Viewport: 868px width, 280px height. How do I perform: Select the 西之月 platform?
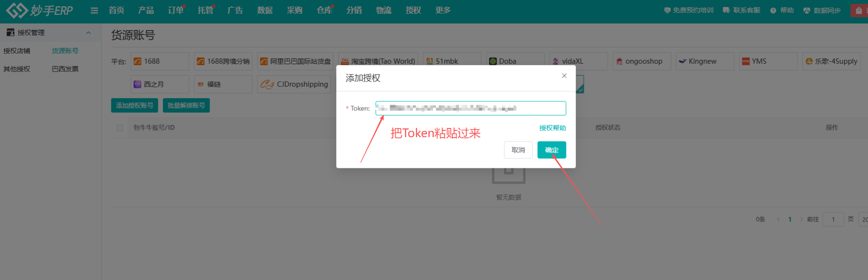(160, 84)
